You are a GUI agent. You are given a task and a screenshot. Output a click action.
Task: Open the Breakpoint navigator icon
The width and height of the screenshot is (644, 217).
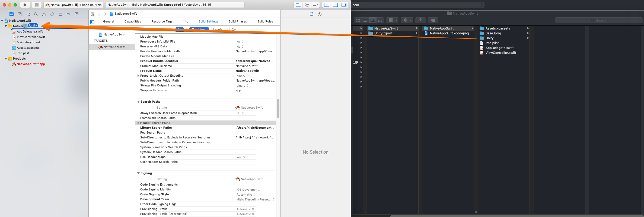68,14
